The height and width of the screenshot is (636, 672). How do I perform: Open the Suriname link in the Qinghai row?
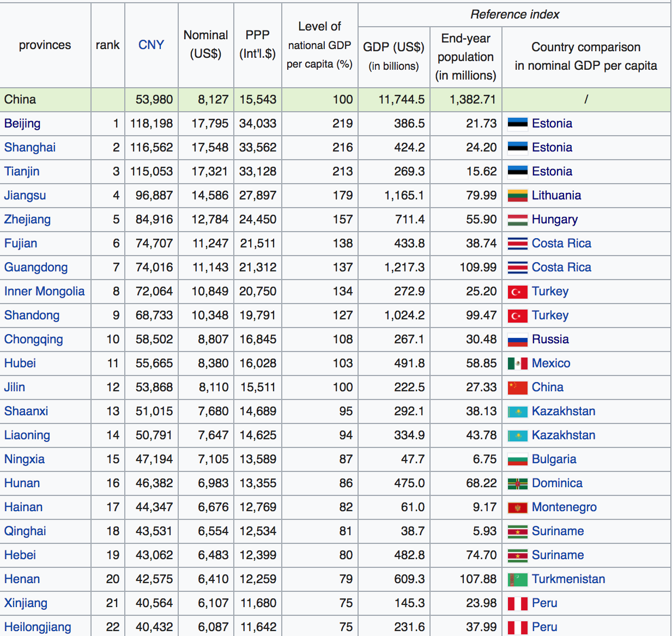pyautogui.click(x=558, y=531)
